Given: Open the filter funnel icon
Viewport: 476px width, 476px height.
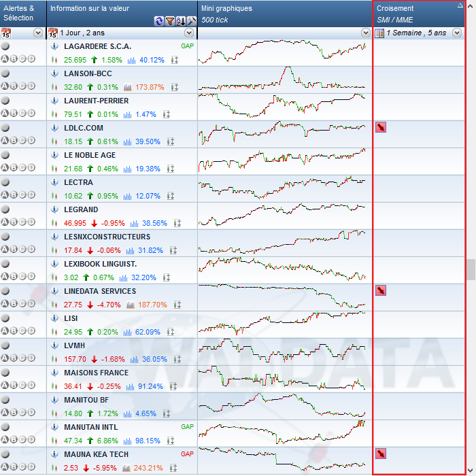Looking at the screenshot, I should (170, 21).
